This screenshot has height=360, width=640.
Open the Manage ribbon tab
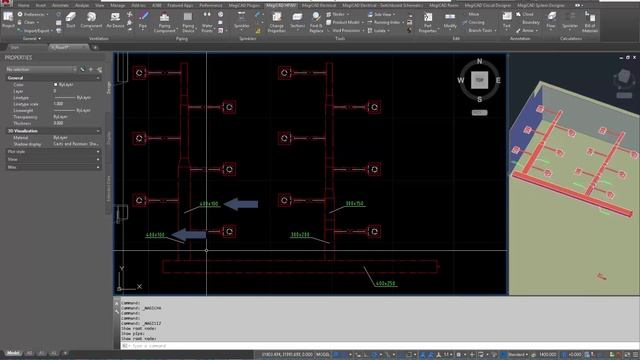118,6
